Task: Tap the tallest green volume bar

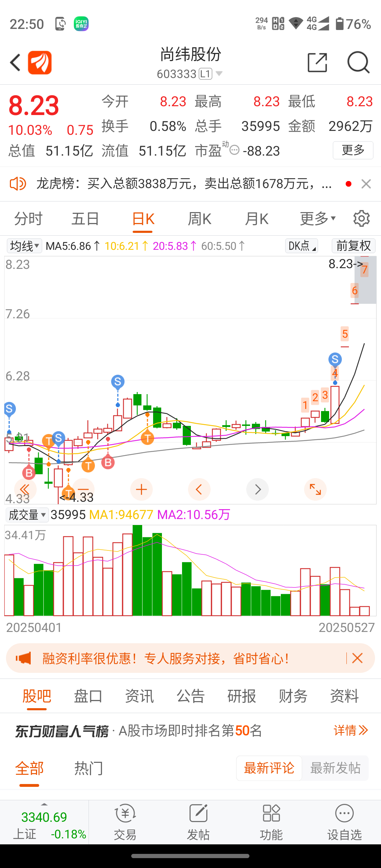Action: pos(137,570)
